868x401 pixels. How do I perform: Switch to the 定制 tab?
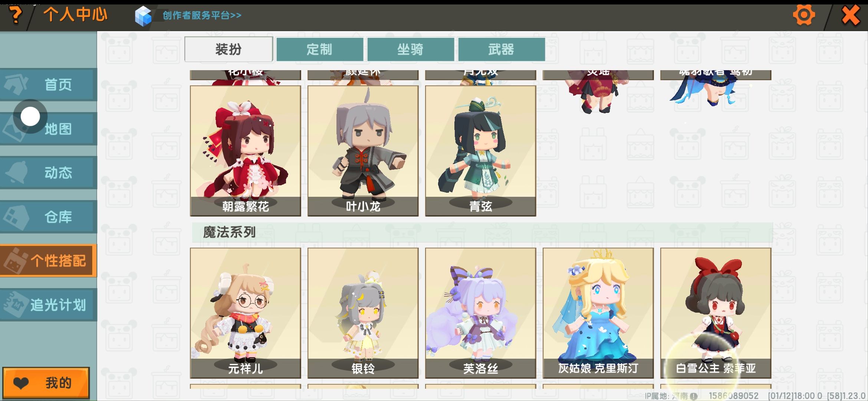[320, 49]
